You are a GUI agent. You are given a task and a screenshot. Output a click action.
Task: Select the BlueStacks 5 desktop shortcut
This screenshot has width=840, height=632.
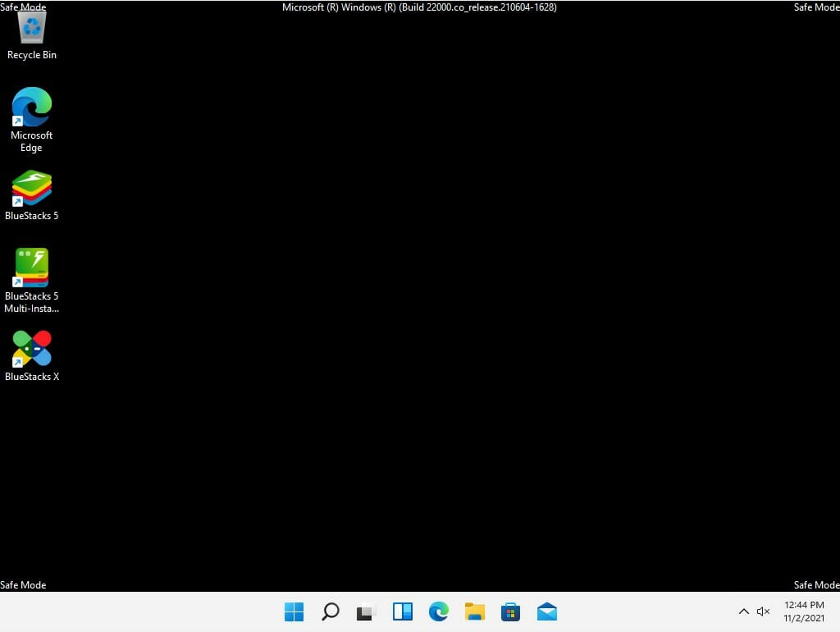tap(32, 195)
